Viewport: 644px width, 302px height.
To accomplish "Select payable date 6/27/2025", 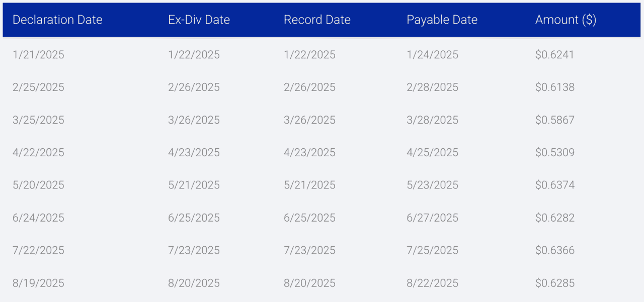I will tap(432, 218).
